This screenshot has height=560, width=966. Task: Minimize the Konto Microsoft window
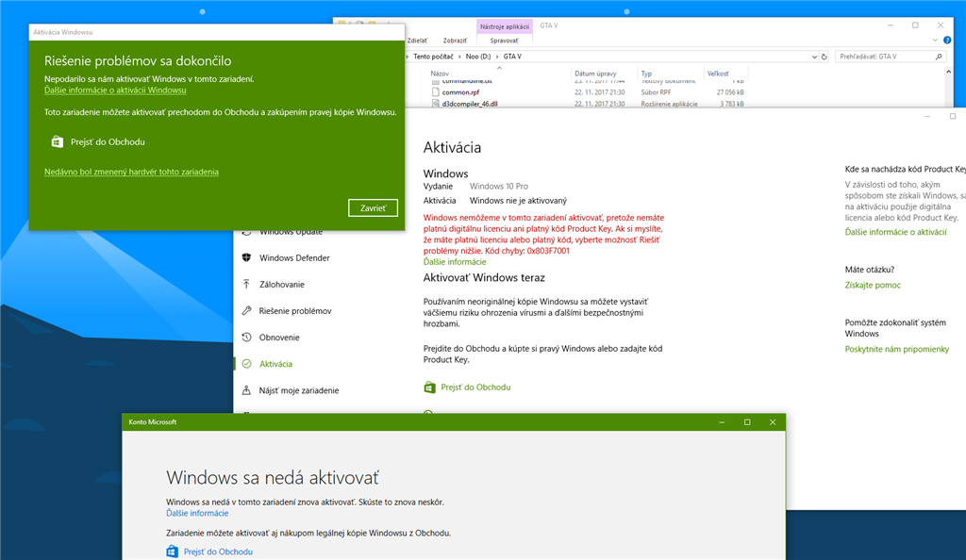coord(722,422)
